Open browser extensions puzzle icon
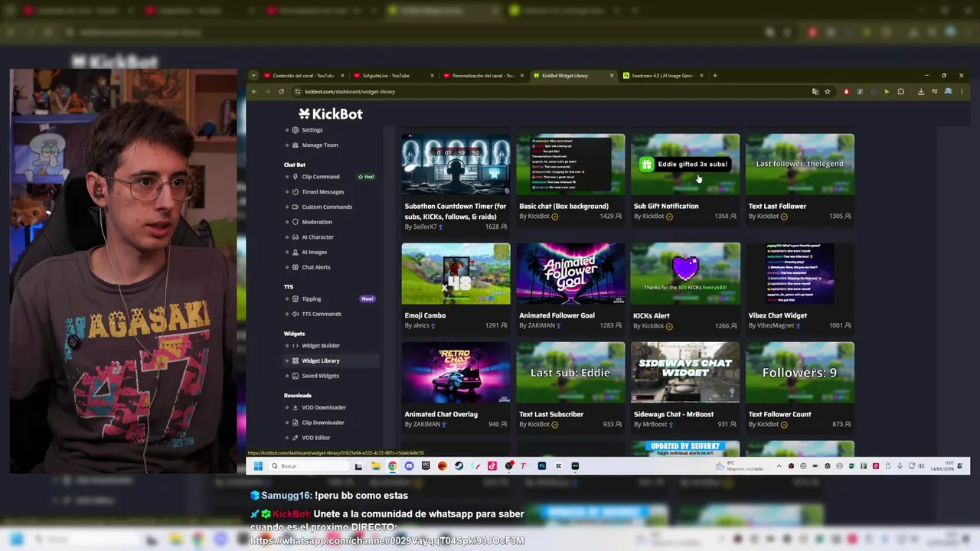Screen dimensions: 980x551 pos(900,92)
